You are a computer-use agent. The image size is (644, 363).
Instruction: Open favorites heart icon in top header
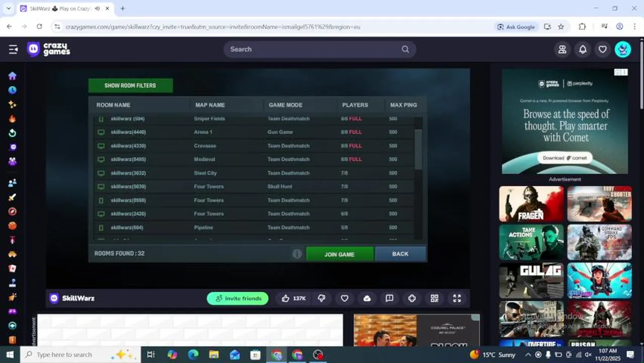tap(603, 49)
